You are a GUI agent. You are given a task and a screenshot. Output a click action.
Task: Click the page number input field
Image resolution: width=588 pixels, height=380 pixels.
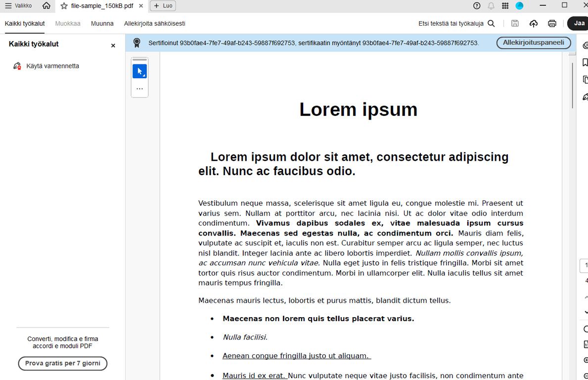[x=584, y=265]
